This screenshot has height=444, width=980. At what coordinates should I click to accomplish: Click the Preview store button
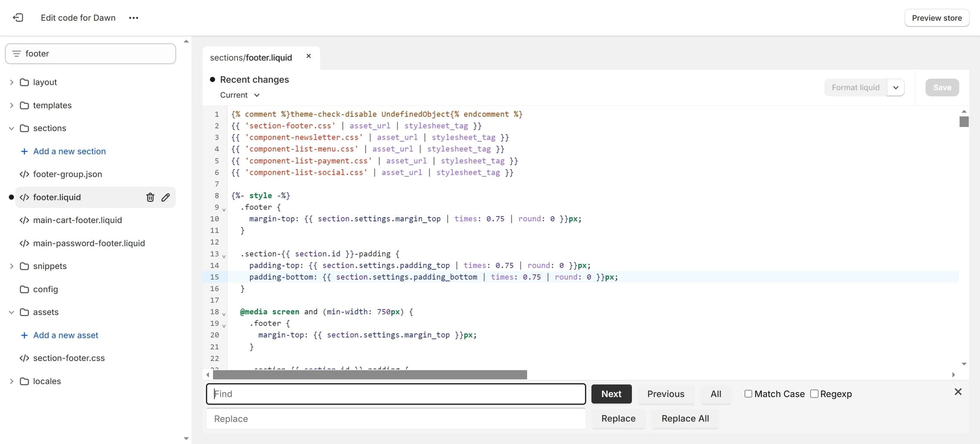click(936, 18)
